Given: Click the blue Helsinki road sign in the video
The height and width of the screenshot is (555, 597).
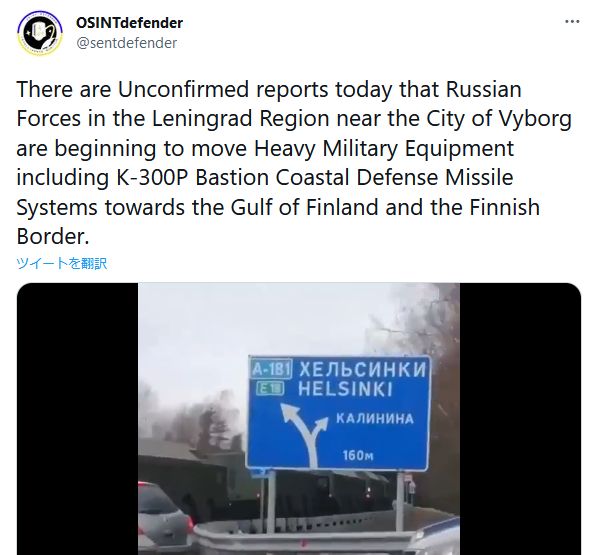Looking at the screenshot, I should 338,413.
